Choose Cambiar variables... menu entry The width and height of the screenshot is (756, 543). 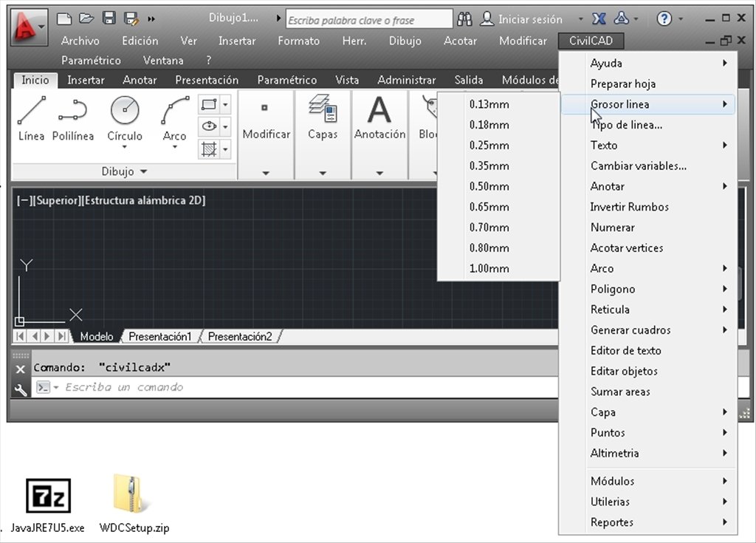pyautogui.click(x=648, y=166)
